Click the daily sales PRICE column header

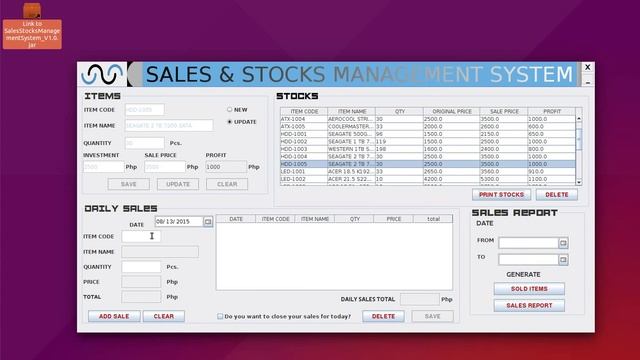coord(393,219)
